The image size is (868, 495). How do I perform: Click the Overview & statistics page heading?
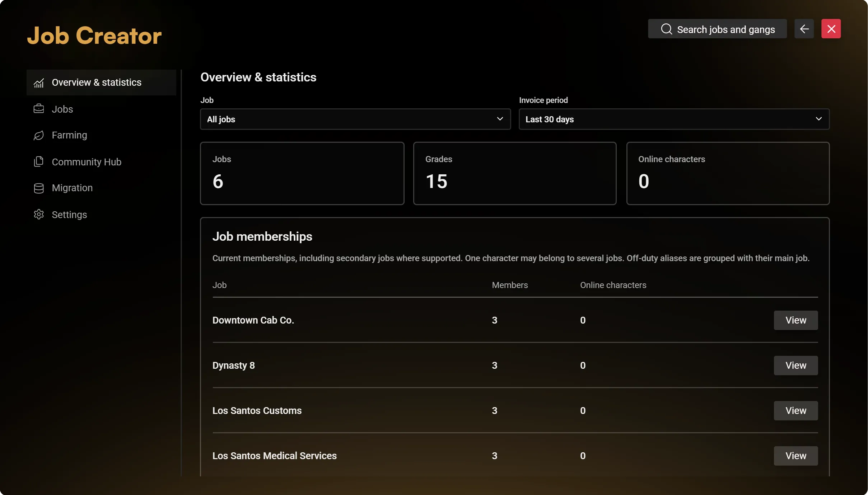pos(258,77)
